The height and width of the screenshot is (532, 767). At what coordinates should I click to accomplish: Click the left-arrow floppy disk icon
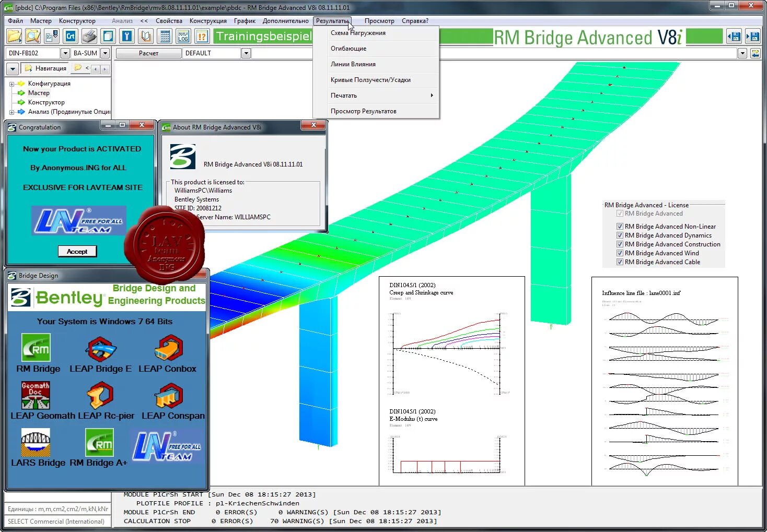click(734, 37)
